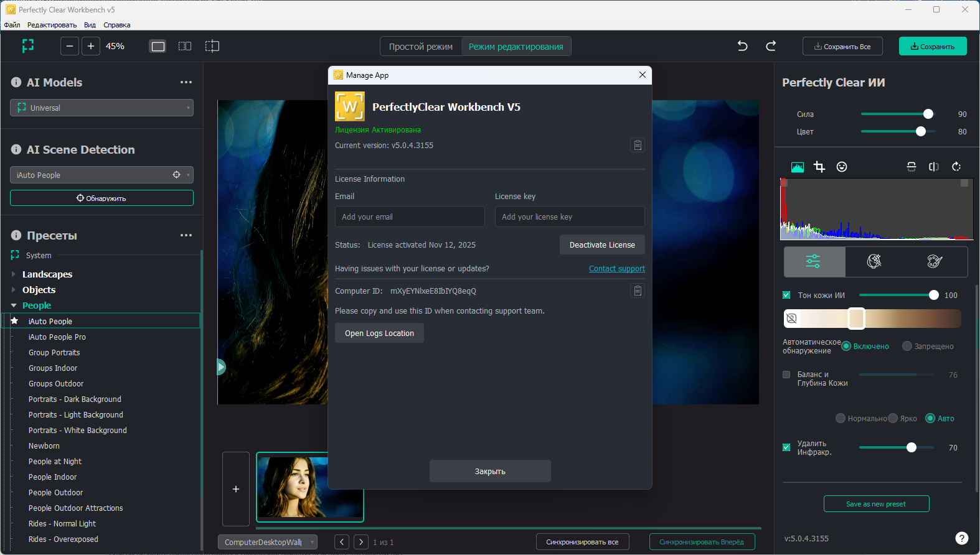Image resolution: width=980 pixels, height=555 pixels.
Task: Open the face retouch smiley icon
Action: coord(842,167)
